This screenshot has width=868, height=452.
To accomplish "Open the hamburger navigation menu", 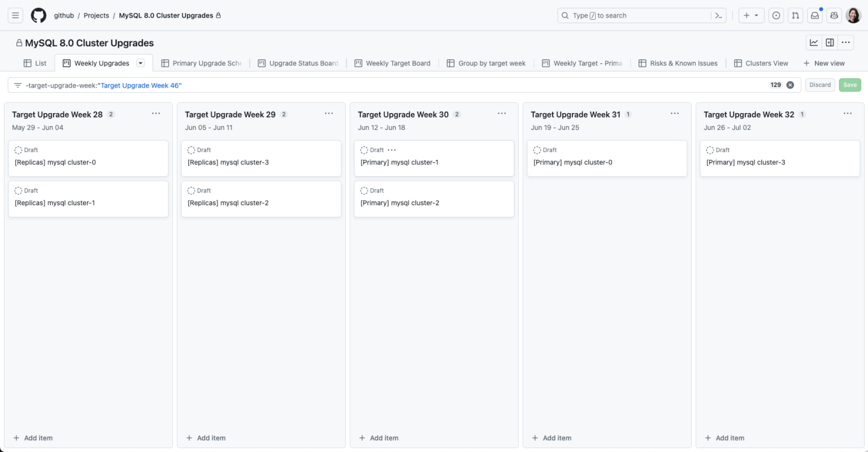I will tap(16, 15).
